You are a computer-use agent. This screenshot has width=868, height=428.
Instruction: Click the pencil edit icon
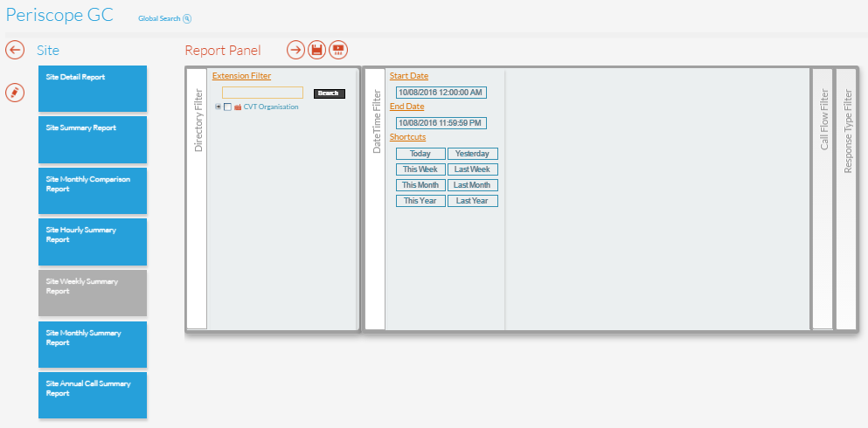click(x=15, y=93)
